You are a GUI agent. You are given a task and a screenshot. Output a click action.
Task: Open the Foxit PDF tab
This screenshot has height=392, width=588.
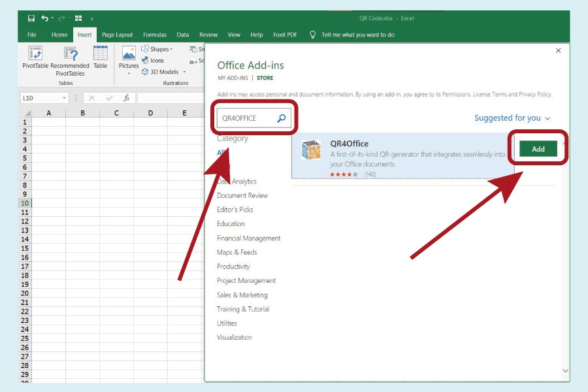[285, 35]
